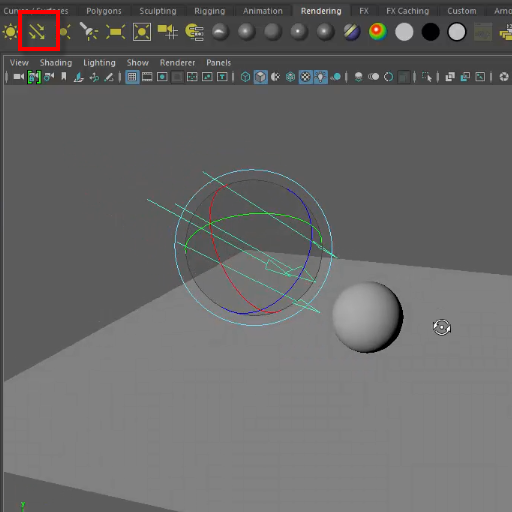This screenshot has height=512, width=512.
Task: Toggle use all lights
Action: pos(321,77)
